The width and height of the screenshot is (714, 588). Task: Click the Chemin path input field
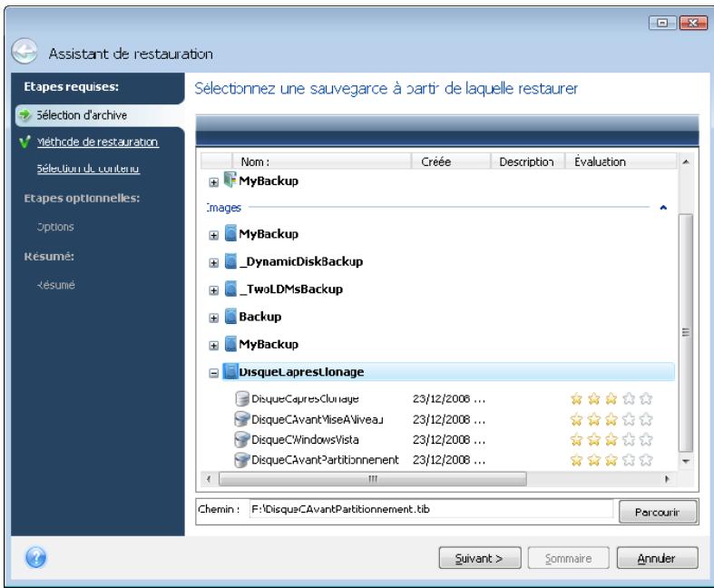click(x=430, y=509)
